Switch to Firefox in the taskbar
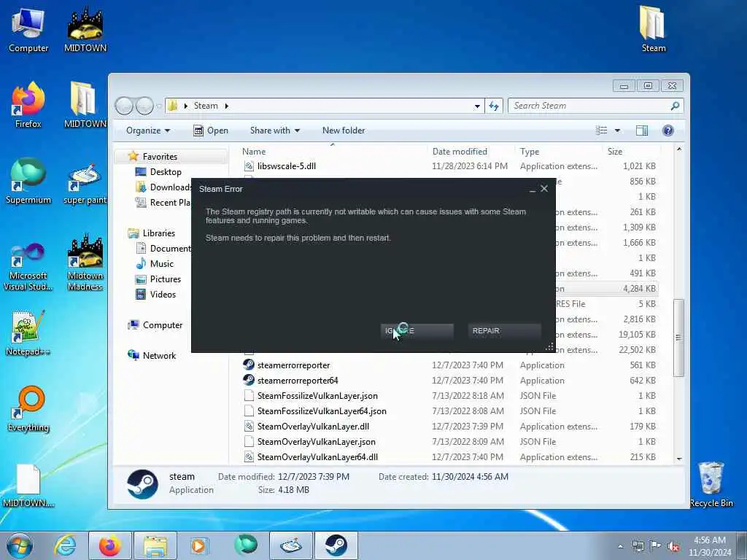The height and width of the screenshot is (560, 747). coord(109,545)
